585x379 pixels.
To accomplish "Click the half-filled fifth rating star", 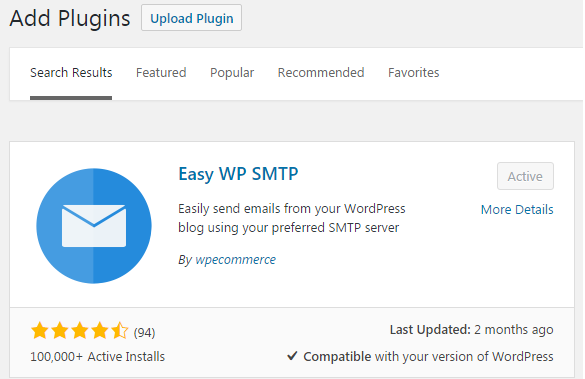I will [x=120, y=331].
